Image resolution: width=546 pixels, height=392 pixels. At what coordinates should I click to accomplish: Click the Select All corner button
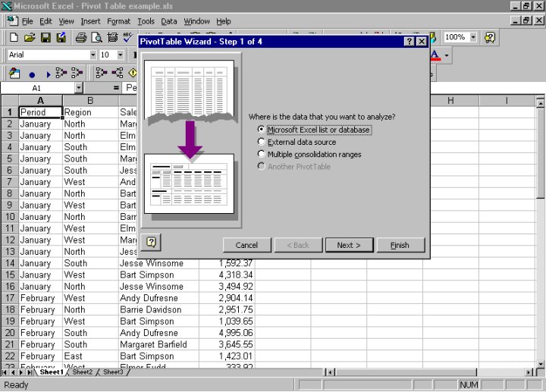(x=10, y=101)
